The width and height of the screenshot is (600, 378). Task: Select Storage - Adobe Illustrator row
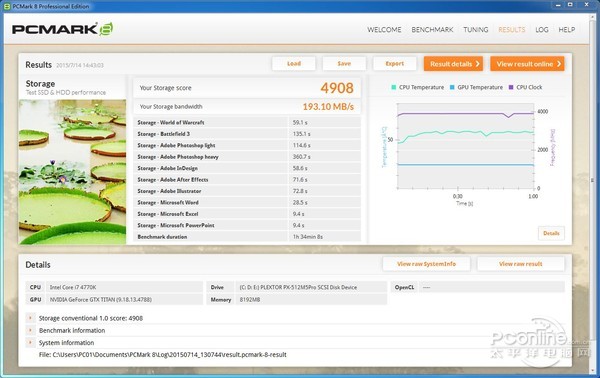pos(247,191)
